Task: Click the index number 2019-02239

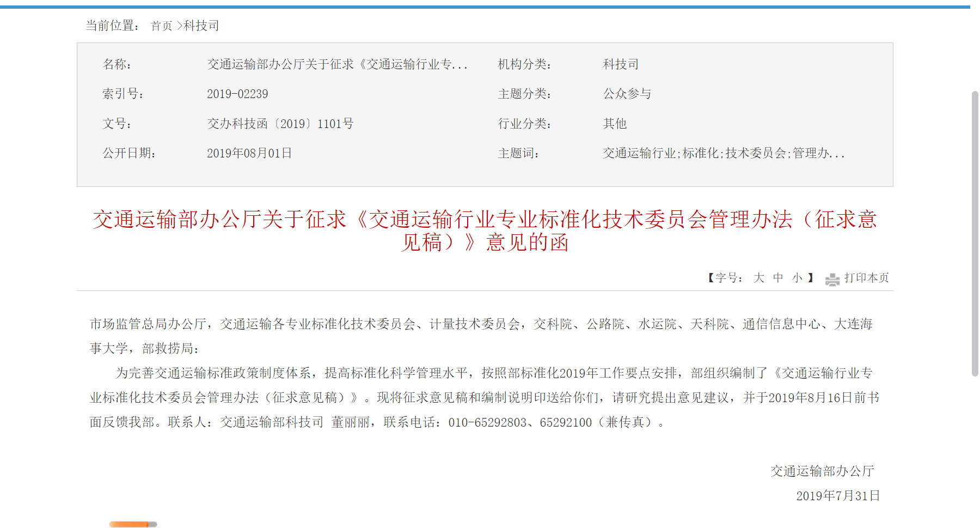Action: click(237, 94)
